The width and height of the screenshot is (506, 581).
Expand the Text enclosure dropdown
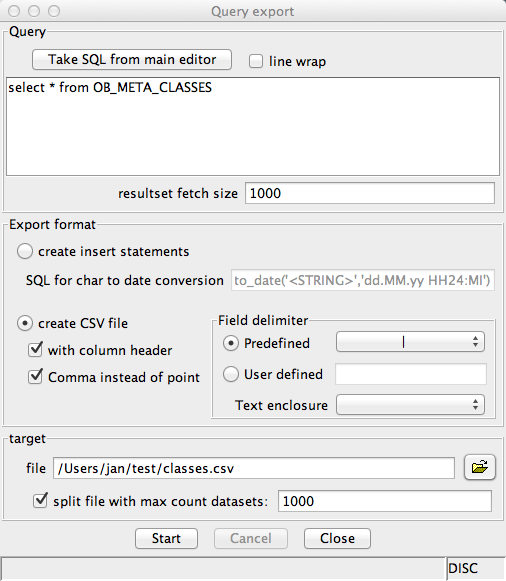[x=410, y=404]
